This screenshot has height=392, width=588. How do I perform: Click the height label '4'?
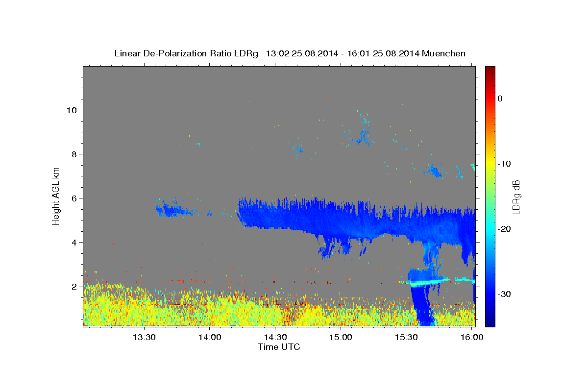(74, 242)
